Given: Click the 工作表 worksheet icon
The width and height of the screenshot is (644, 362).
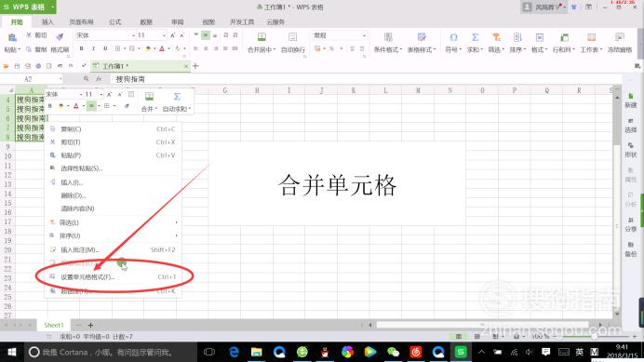Looking at the screenshot, I should pos(592,37).
